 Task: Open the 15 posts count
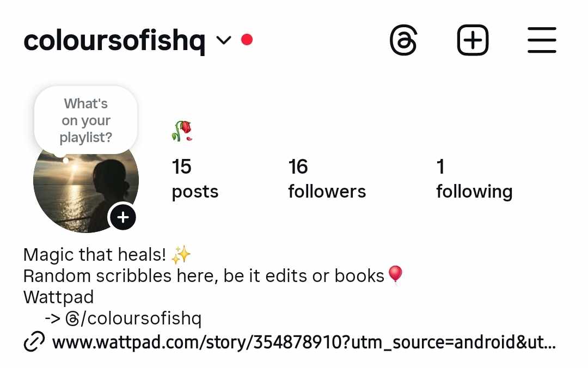pos(195,179)
